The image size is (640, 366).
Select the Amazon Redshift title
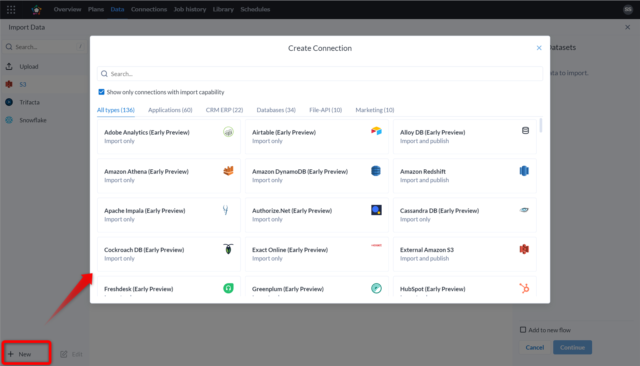point(423,171)
